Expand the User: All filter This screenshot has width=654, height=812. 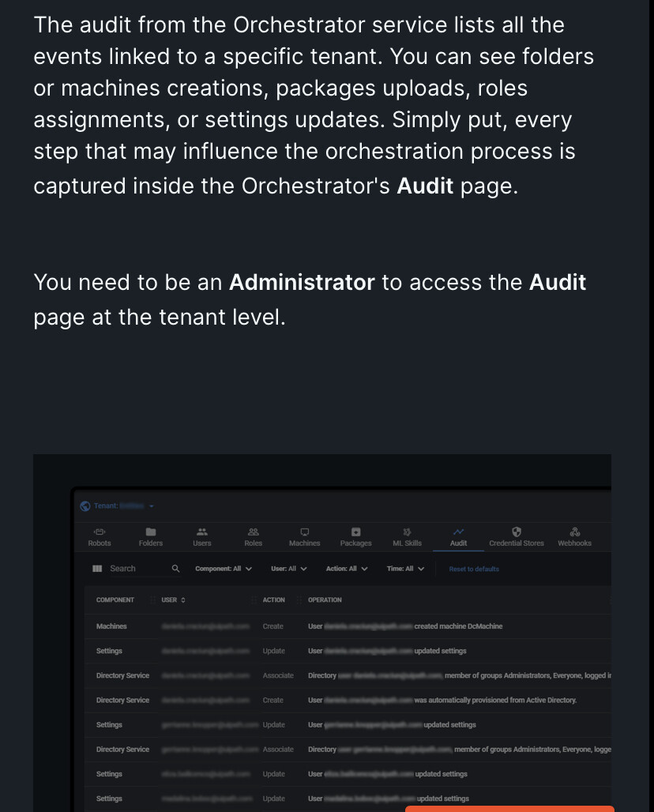click(289, 569)
